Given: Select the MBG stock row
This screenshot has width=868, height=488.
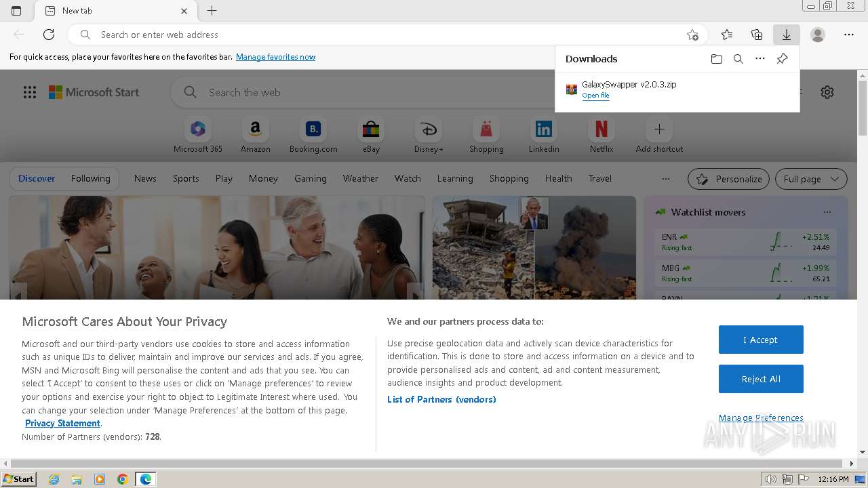Looking at the screenshot, I should click(745, 273).
